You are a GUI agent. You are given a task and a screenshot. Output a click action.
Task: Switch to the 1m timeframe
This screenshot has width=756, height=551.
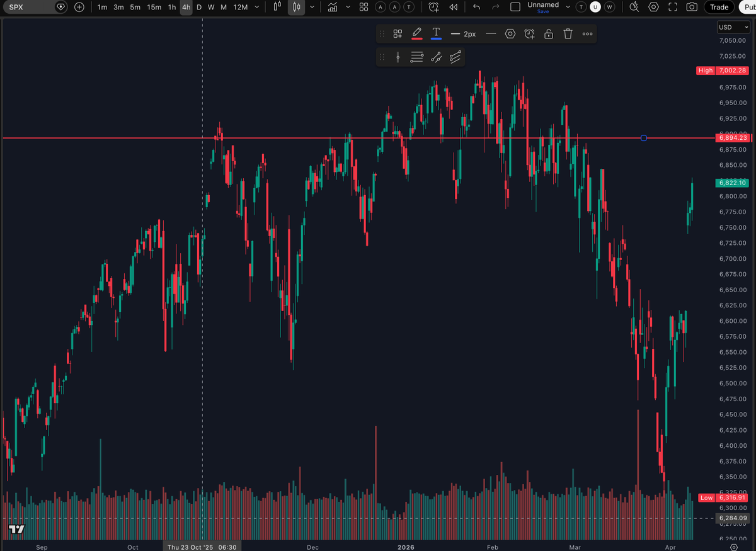pos(102,7)
